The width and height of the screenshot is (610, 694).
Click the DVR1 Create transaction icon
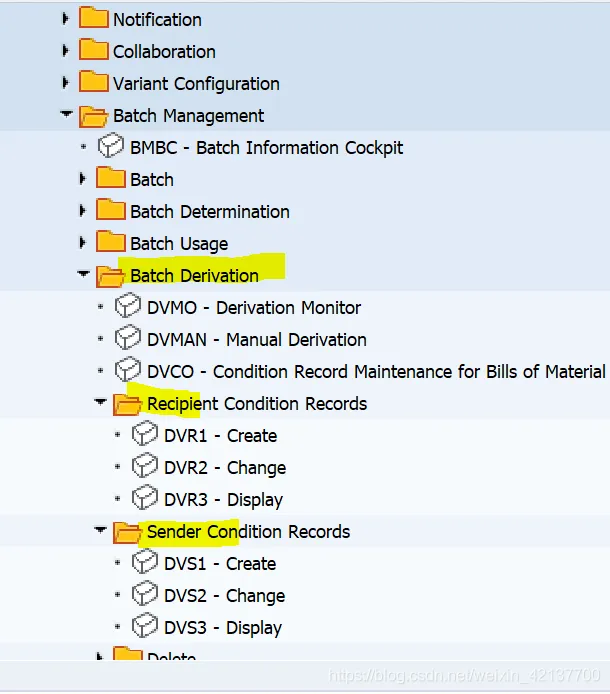tap(145, 435)
